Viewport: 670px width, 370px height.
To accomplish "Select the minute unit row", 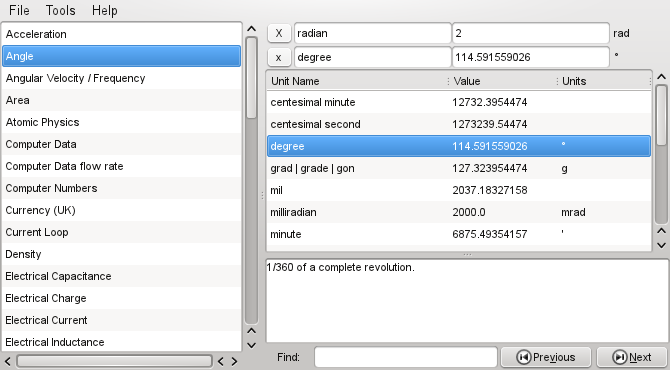I will pyautogui.click(x=459, y=234).
